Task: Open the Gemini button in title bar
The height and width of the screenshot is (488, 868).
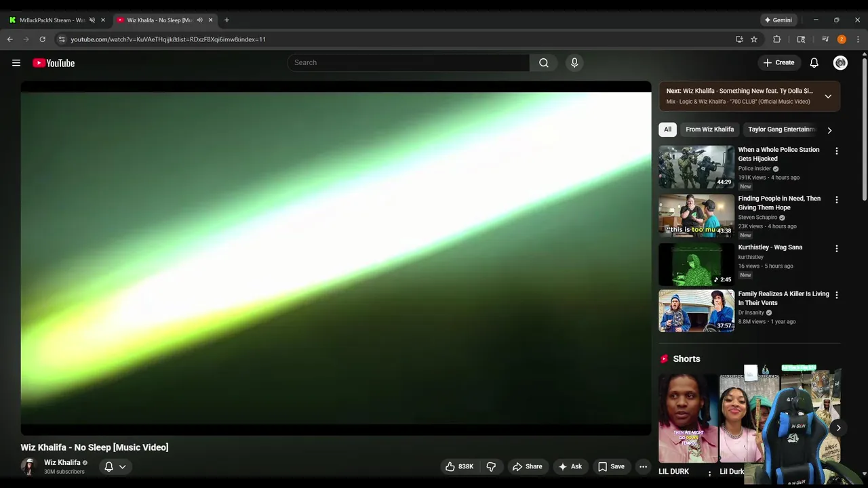Action: click(x=778, y=20)
